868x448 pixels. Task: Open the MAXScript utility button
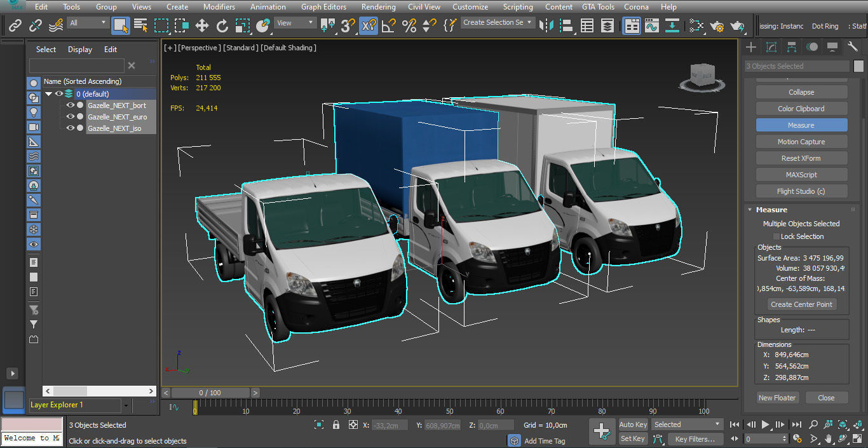[801, 175]
